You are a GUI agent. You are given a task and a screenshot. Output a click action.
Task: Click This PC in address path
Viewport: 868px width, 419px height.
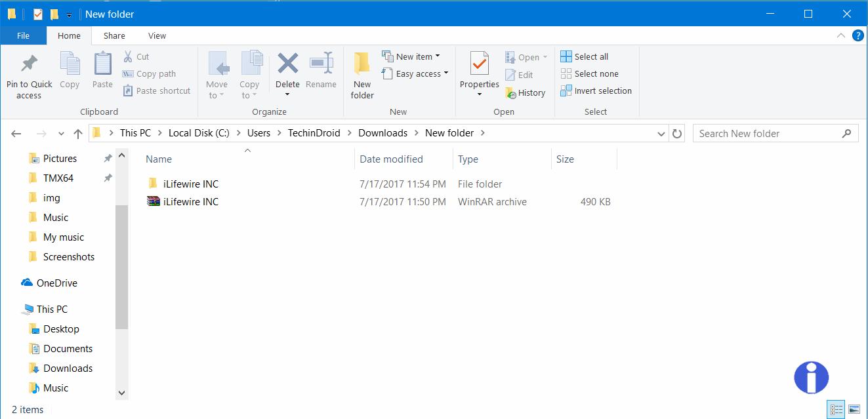(135, 132)
